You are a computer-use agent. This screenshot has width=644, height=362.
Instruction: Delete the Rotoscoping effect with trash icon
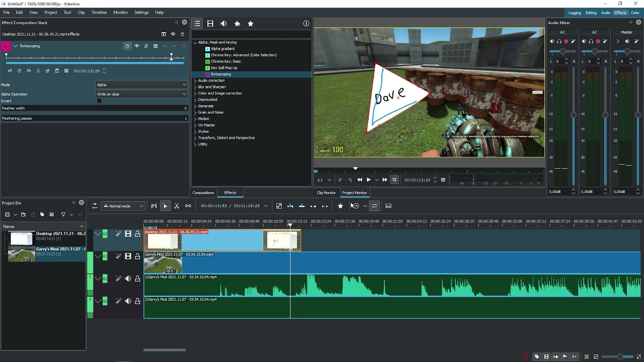coord(184,46)
